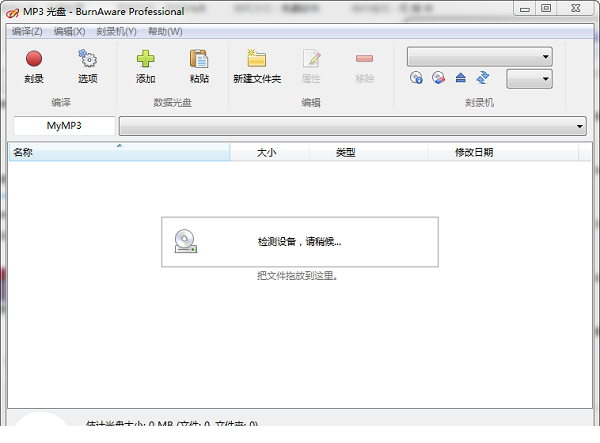Open the 属性 properties icon
This screenshot has width=600, height=443.
(311, 67)
